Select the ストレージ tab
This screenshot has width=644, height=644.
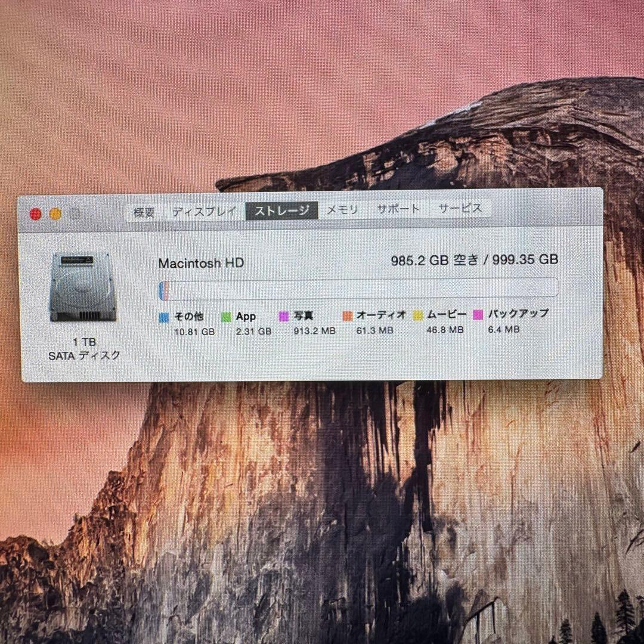(282, 210)
